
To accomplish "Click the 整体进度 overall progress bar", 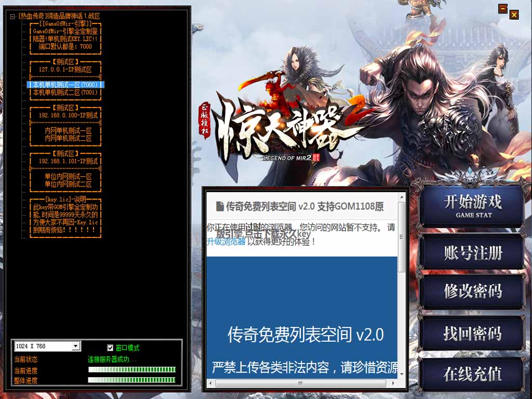I will pyautogui.click(x=132, y=380).
